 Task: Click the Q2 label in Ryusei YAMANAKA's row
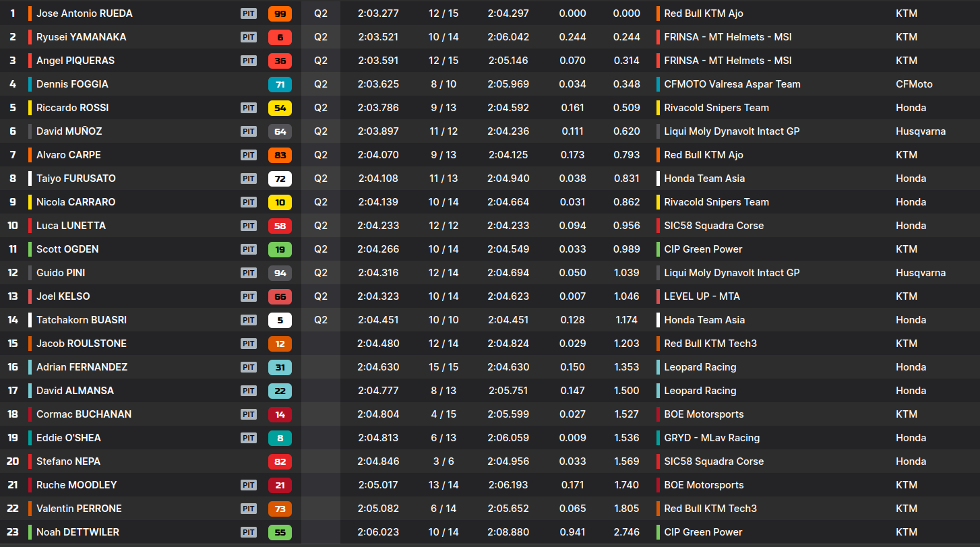(x=321, y=37)
